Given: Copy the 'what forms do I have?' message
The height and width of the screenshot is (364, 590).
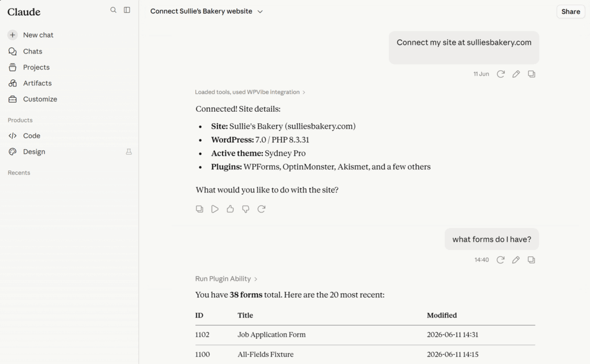Looking at the screenshot, I should tap(531, 260).
